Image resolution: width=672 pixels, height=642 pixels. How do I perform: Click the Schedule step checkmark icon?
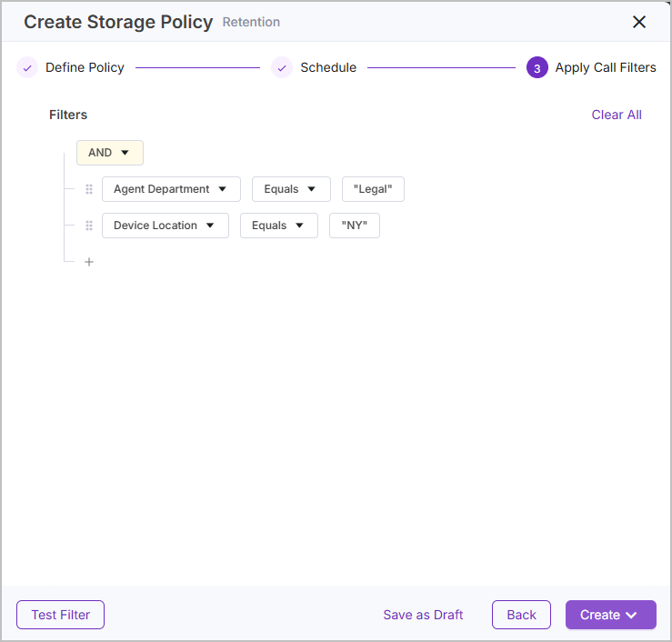point(282,67)
